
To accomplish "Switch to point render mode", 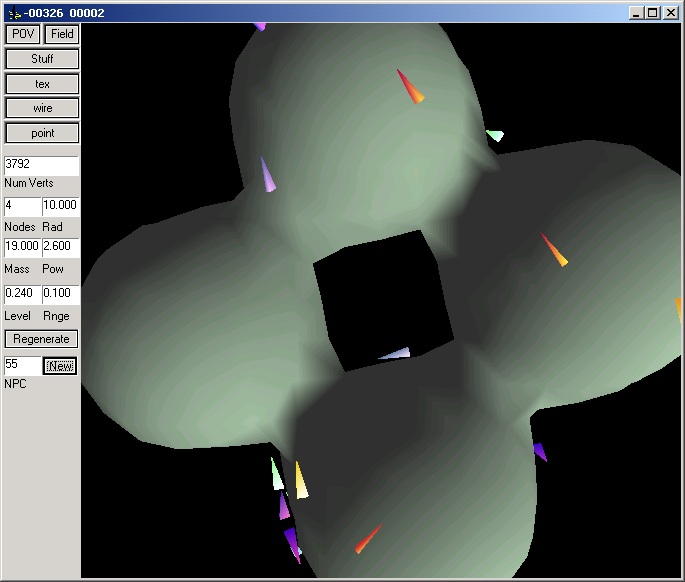I will click(x=42, y=133).
